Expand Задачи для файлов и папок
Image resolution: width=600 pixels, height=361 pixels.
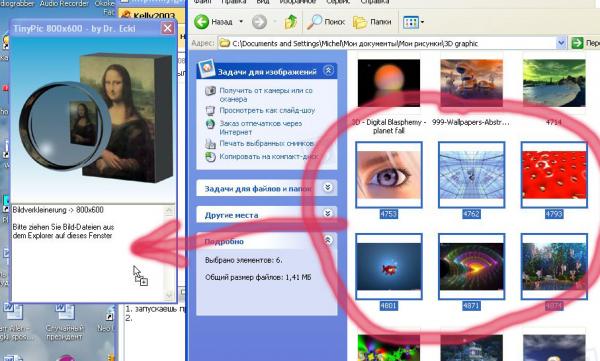(x=328, y=188)
